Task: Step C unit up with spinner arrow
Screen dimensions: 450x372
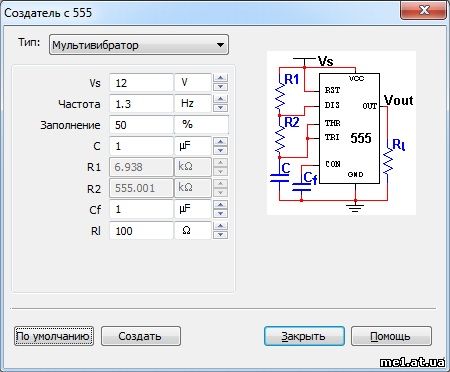Action: (x=220, y=141)
